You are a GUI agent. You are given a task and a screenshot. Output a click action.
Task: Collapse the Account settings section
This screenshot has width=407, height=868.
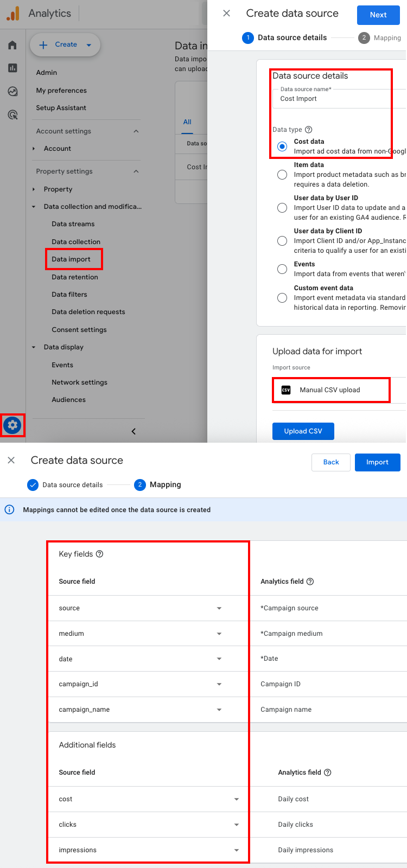click(136, 131)
